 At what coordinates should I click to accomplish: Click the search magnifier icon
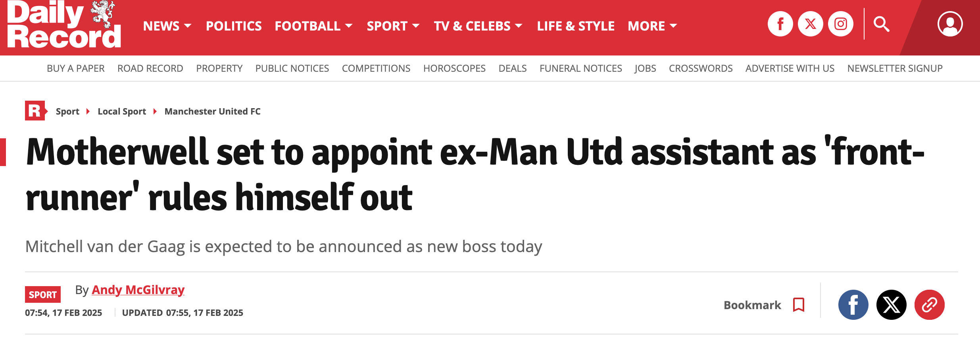[881, 24]
